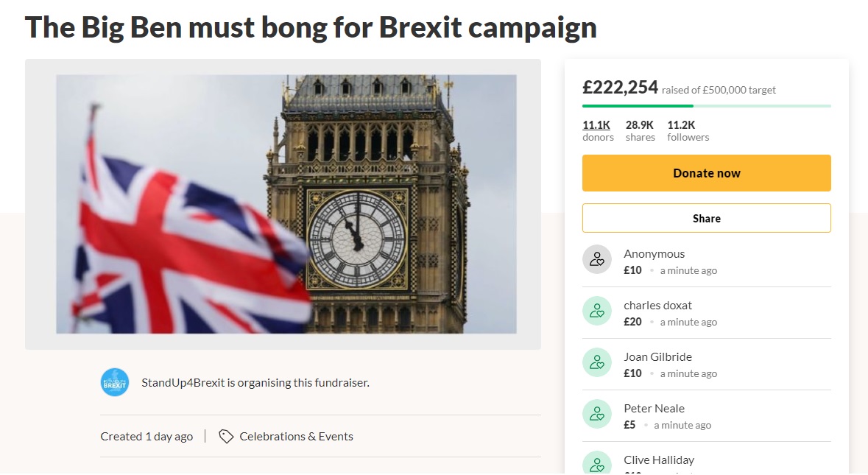Click the 11.2K followers count

tap(688, 130)
